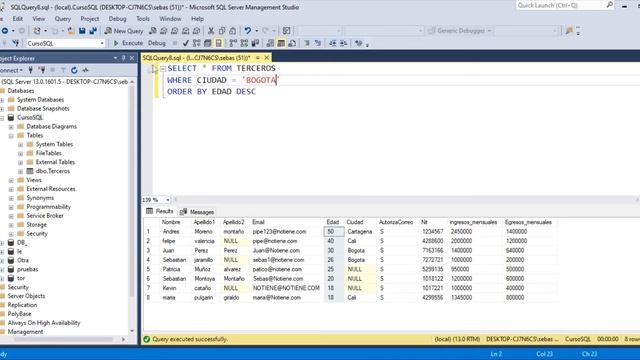Click the Nit cell '1234567'
Viewport: 640px width, 360px height.
click(433, 231)
